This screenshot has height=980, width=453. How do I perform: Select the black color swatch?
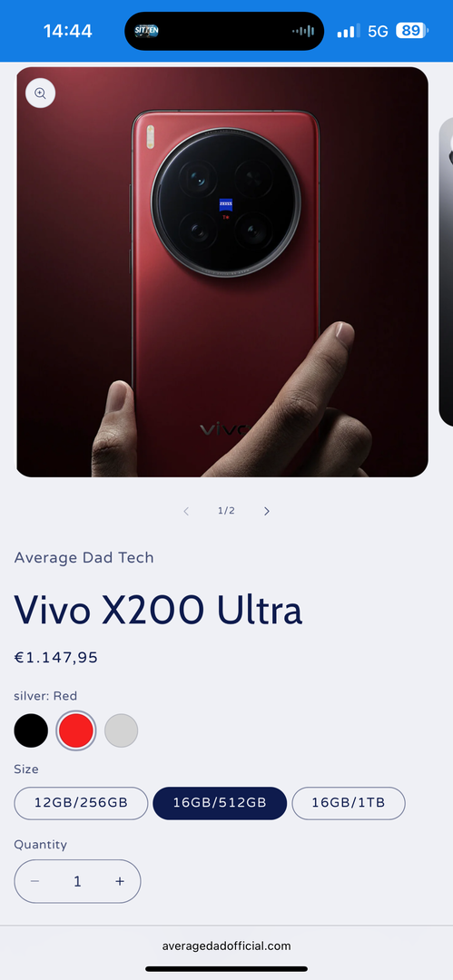click(31, 730)
